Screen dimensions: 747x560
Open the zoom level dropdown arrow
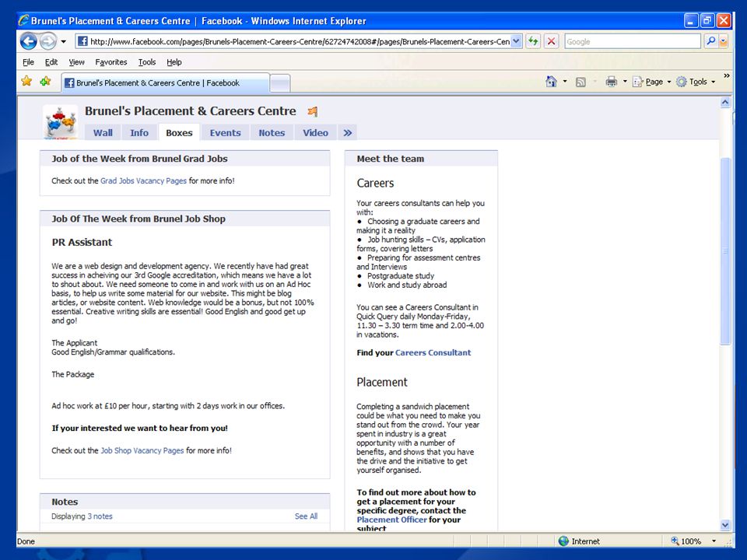click(714, 541)
